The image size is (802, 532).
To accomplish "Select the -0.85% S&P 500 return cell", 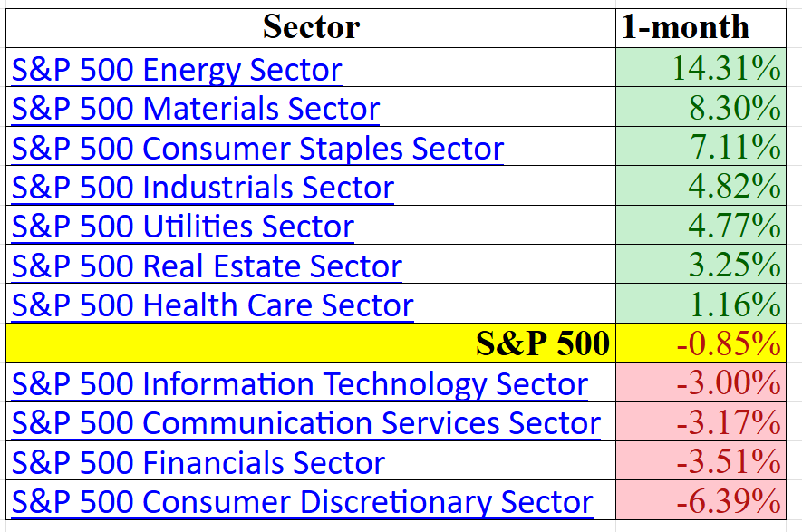I will coord(701,344).
